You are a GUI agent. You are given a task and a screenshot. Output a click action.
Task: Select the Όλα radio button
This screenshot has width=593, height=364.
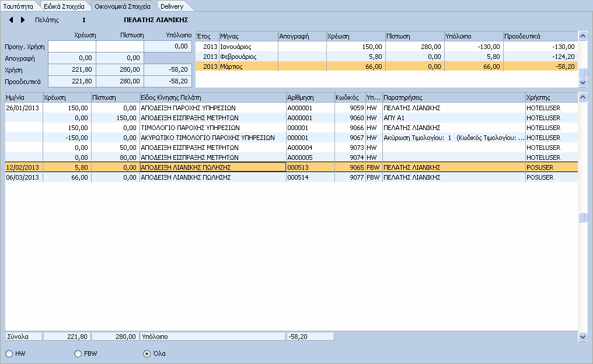146,354
